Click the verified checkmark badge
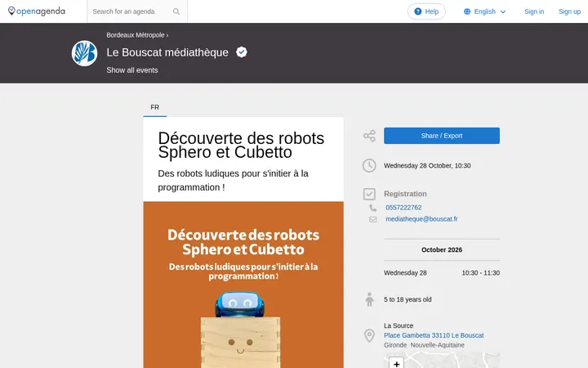 click(242, 52)
